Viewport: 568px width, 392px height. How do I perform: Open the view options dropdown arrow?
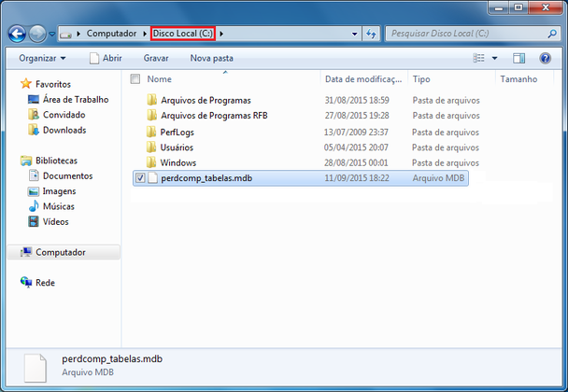point(496,58)
